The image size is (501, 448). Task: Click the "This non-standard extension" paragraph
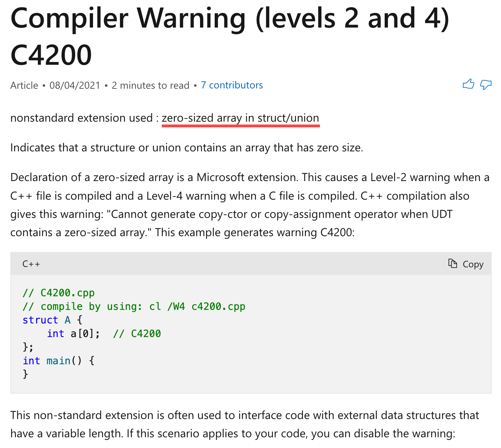tap(244, 424)
